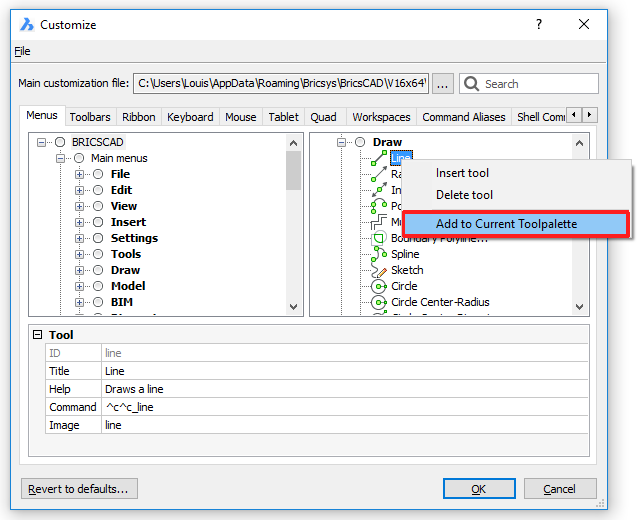Image resolution: width=644 pixels, height=520 pixels.
Task: Choose Add to Current Toolpalette
Action: [x=506, y=224]
